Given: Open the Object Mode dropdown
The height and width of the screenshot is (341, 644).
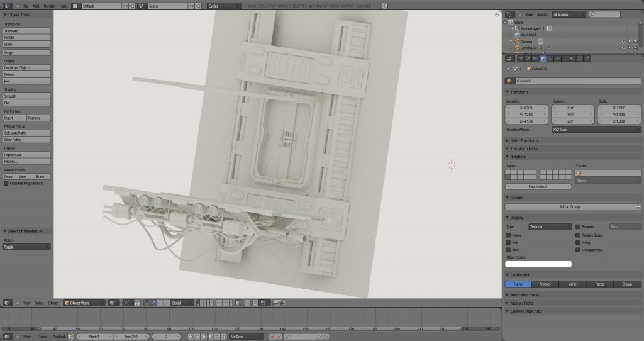Looking at the screenshot, I should (84, 303).
